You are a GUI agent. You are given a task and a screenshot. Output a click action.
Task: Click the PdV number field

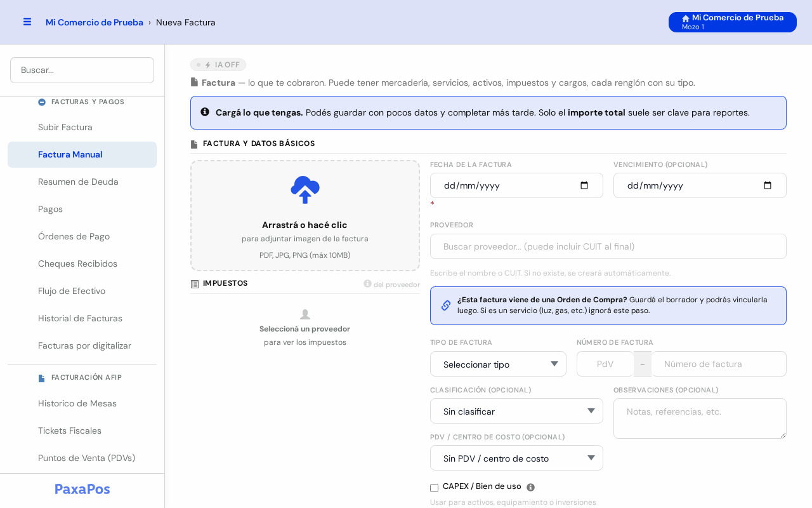click(605, 364)
